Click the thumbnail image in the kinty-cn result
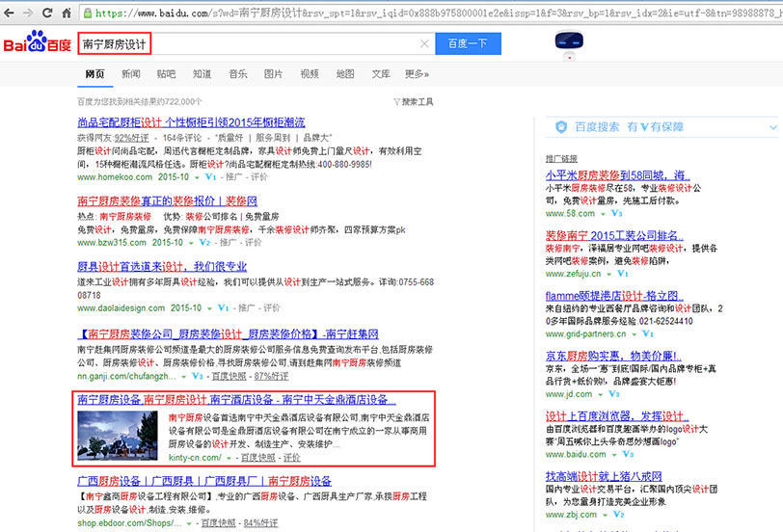This screenshot has width=783, height=532. point(118,436)
